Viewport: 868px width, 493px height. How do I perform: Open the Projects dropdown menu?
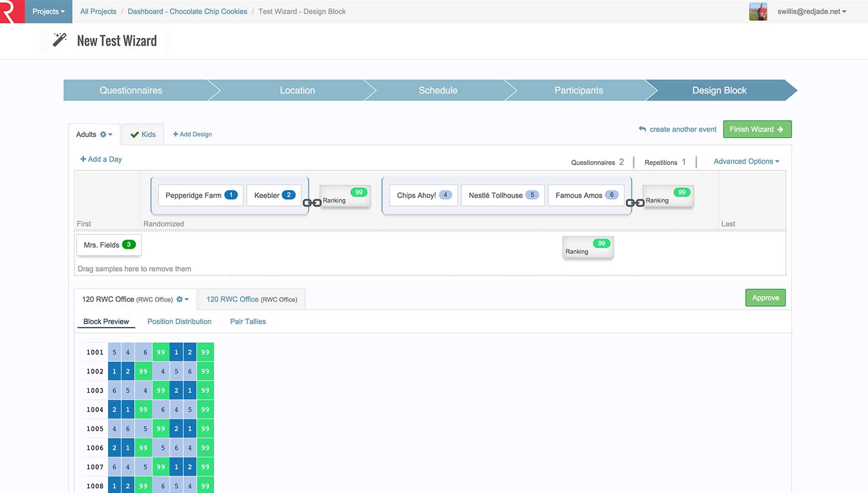(49, 11)
